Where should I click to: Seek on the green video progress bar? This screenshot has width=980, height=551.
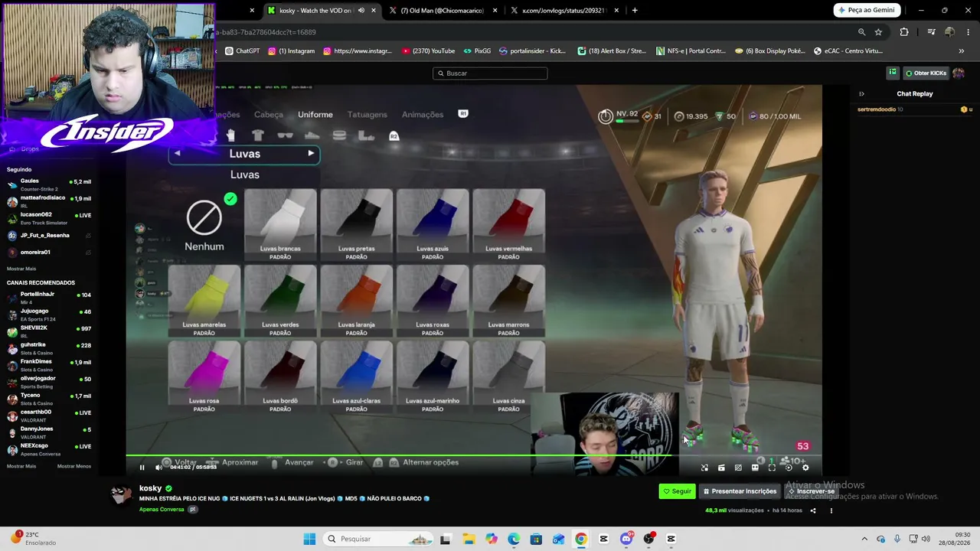point(474,456)
